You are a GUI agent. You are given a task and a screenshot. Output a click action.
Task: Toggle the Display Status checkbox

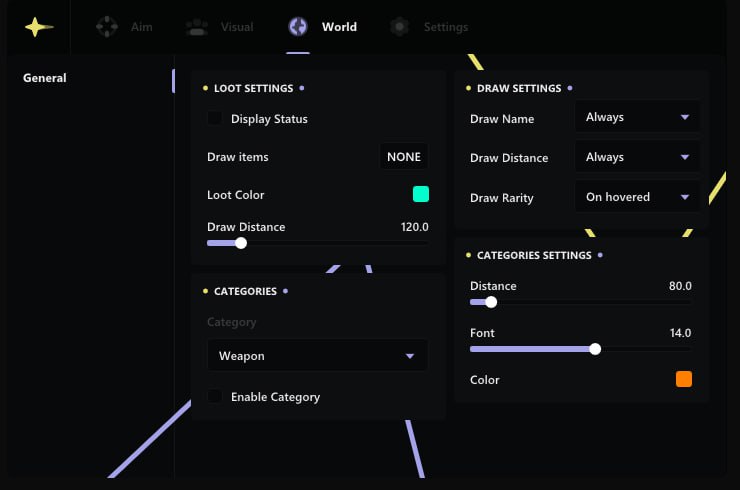[215, 119]
